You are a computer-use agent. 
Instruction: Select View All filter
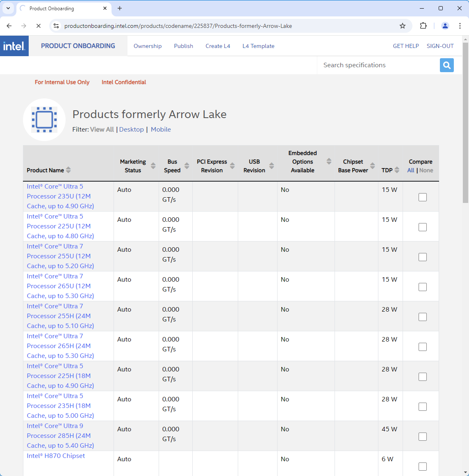pos(102,129)
